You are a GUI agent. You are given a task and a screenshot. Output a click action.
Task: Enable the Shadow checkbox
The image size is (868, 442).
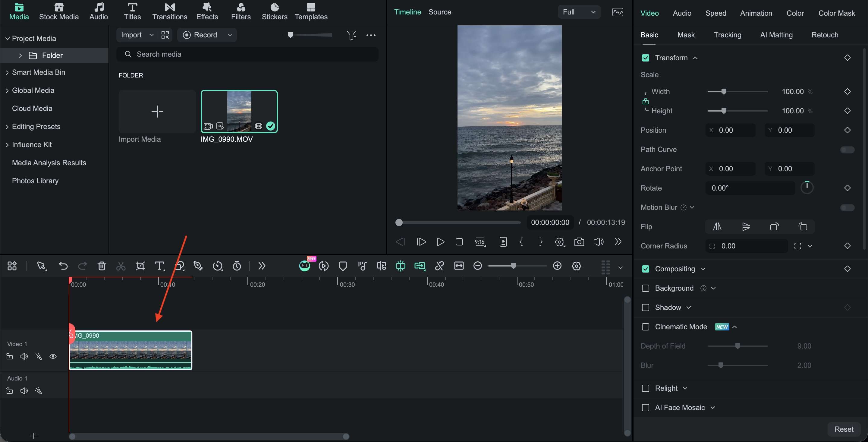click(645, 308)
